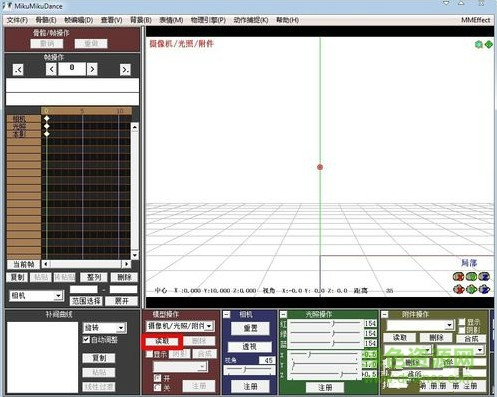Click the 复制 button in interpolation curve panel
497x397 pixels.
point(99,358)
